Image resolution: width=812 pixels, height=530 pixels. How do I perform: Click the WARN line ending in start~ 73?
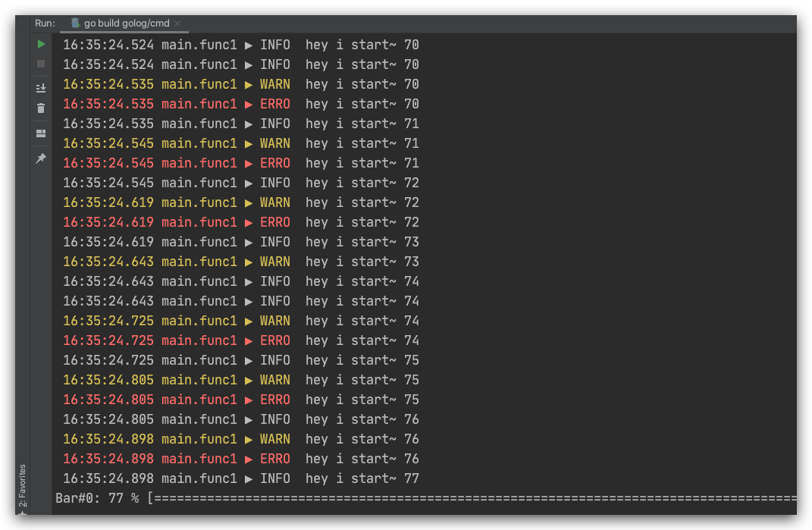(x=241, y=261)
